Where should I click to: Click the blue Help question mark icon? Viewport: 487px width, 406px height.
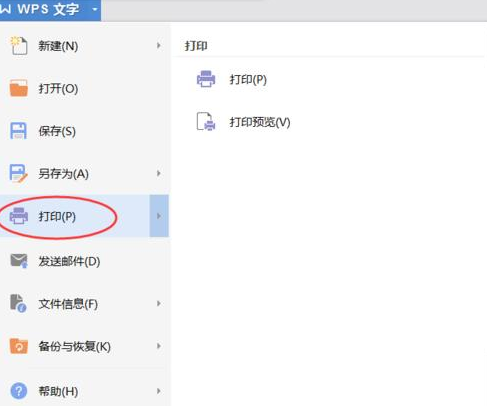[19, 391]
